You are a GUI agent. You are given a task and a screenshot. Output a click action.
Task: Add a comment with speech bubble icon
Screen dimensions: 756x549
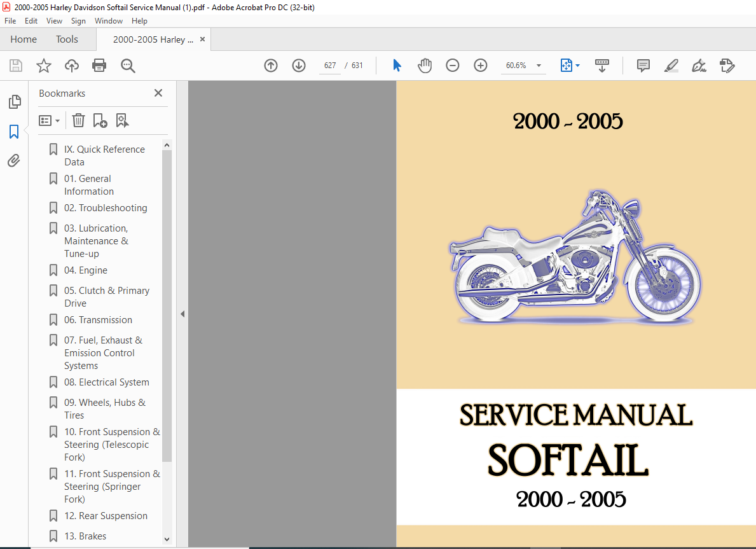[643, 66]
